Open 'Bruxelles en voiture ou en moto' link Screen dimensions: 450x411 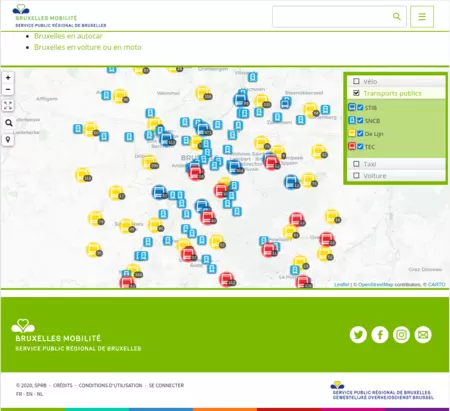point(88,47)
